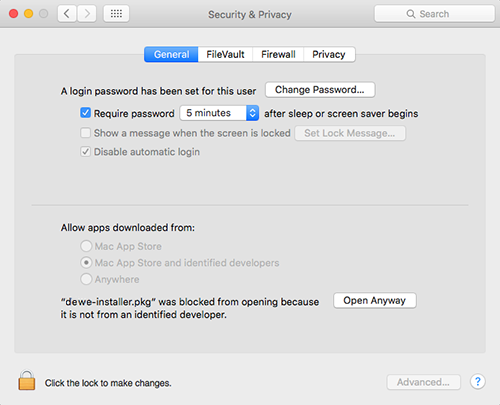Switch to the FileVault tab
Screen dimensions: 500x405
[x=225, y=54]
